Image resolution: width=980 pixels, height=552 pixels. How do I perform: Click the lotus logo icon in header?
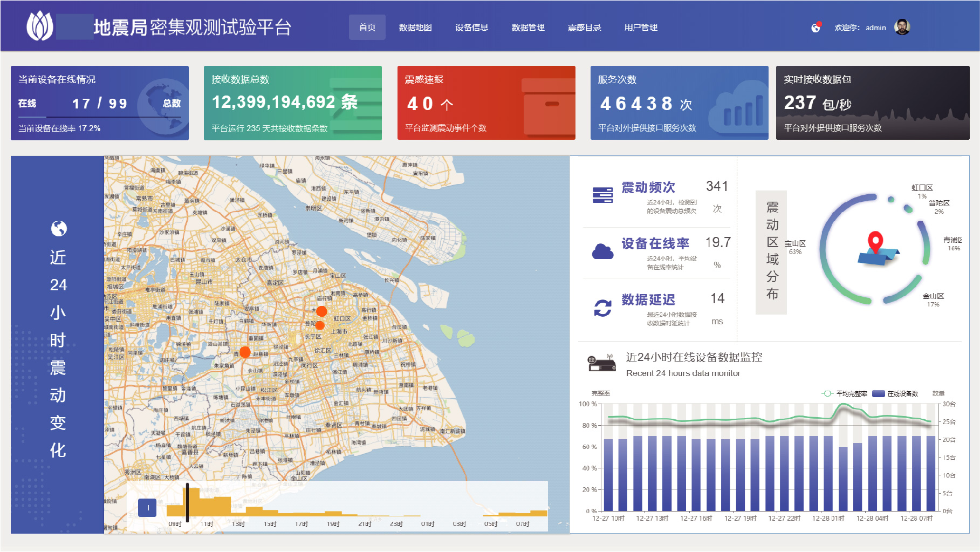(40, 26)
